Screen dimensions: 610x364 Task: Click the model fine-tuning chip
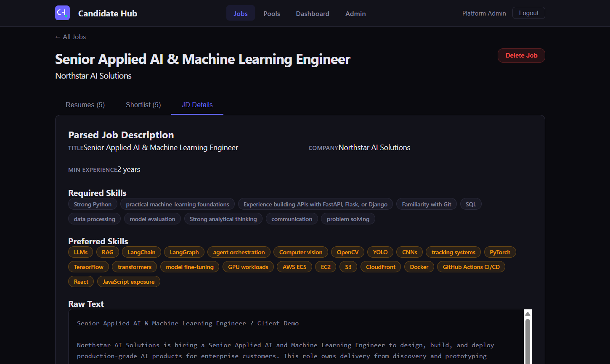click(x=190, y=267)
